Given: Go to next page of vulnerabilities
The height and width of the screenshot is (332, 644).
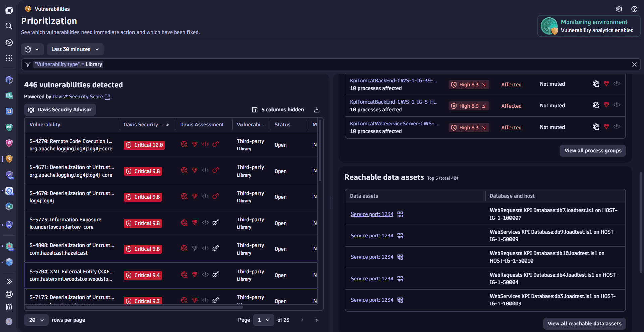Looking at the screenshot, I should coord(317,320).
